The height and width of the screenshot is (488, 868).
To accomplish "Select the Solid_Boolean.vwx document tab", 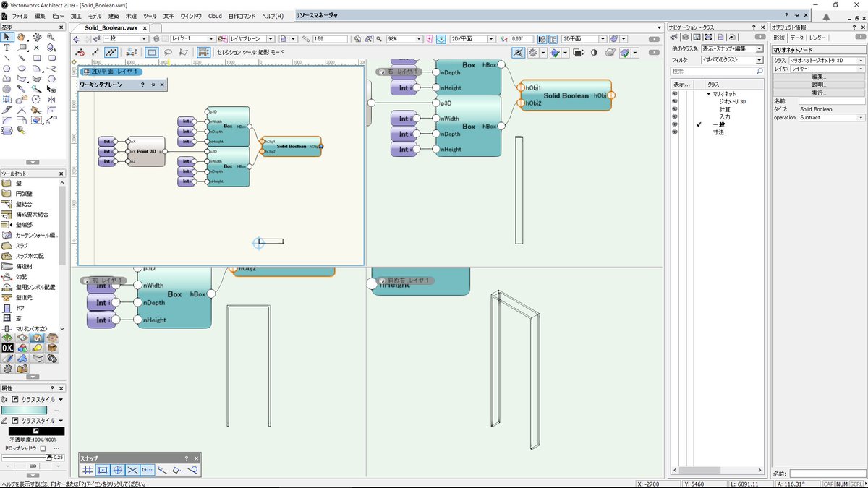I will pos(111,27).
